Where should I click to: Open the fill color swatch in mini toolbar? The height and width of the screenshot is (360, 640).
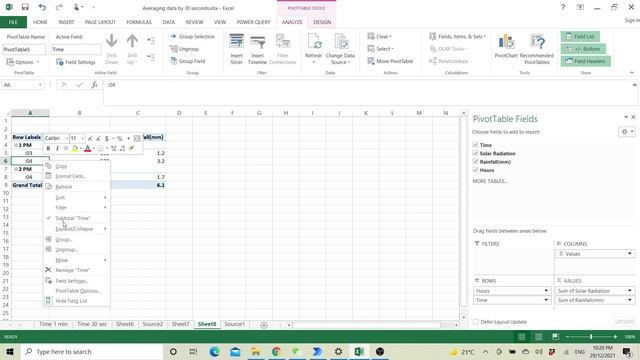(x=75, y=149)
